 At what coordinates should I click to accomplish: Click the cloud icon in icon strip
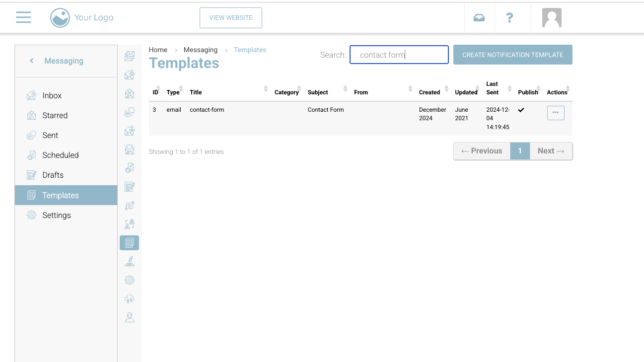pos(129,299)
